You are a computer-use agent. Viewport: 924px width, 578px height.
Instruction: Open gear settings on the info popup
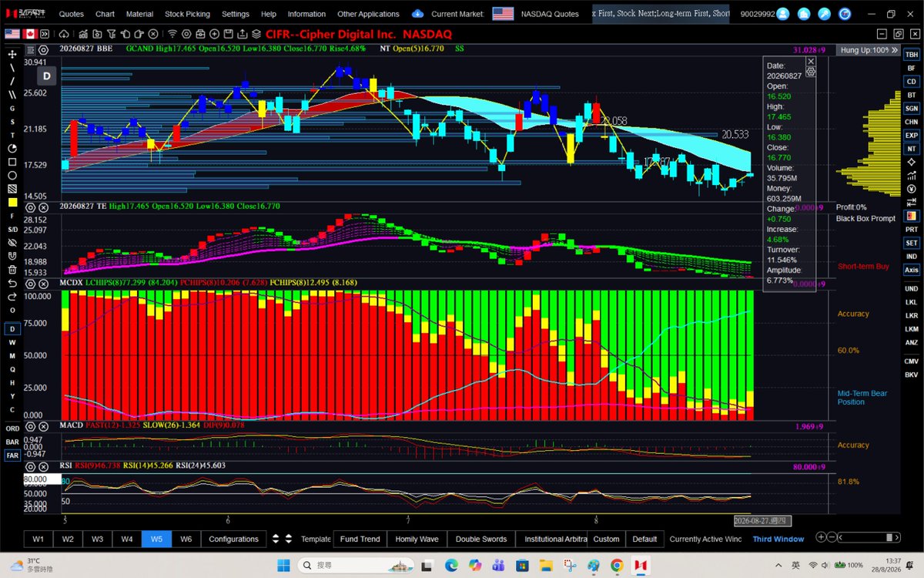coord(811,71)
